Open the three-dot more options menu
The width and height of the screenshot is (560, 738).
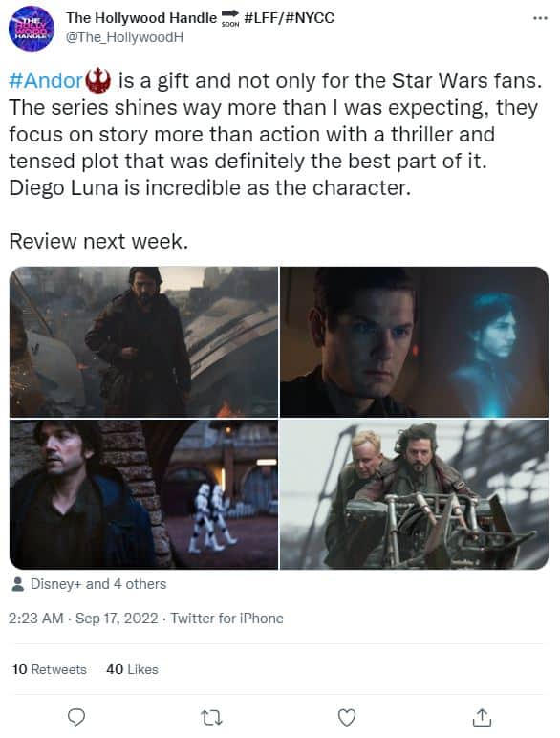coord(540,18)
